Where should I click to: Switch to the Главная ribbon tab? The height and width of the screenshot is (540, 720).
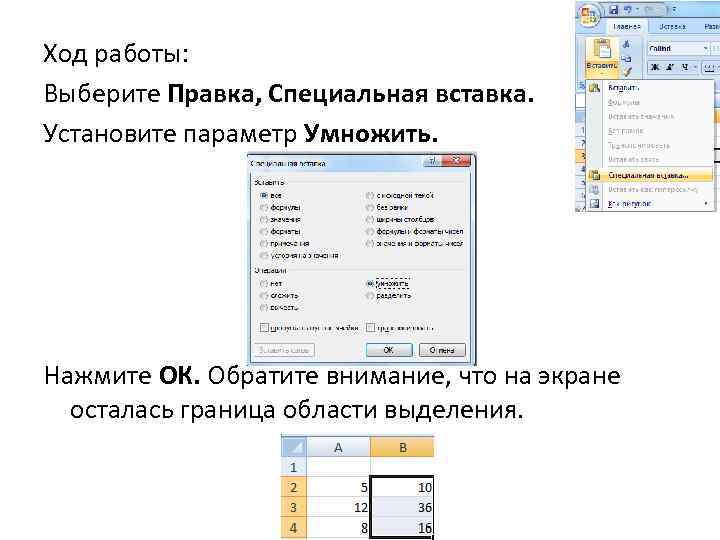click(x=626, y=27)
